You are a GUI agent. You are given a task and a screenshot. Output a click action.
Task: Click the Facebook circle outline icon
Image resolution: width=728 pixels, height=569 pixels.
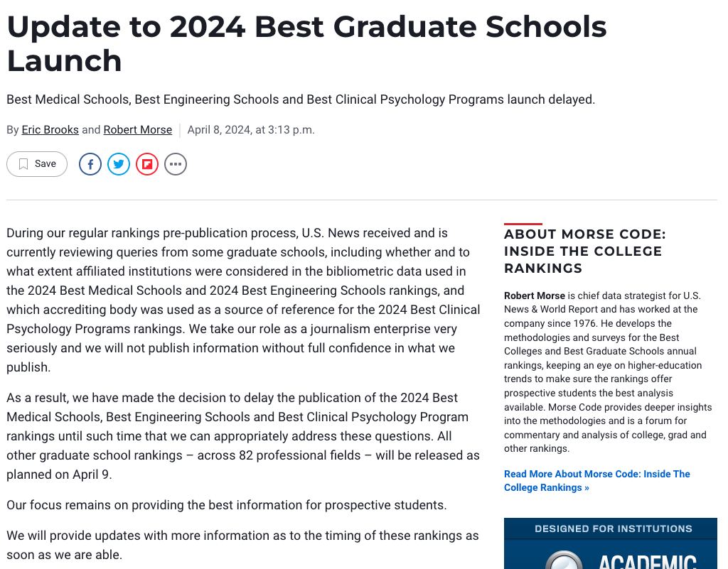[90, 164]
